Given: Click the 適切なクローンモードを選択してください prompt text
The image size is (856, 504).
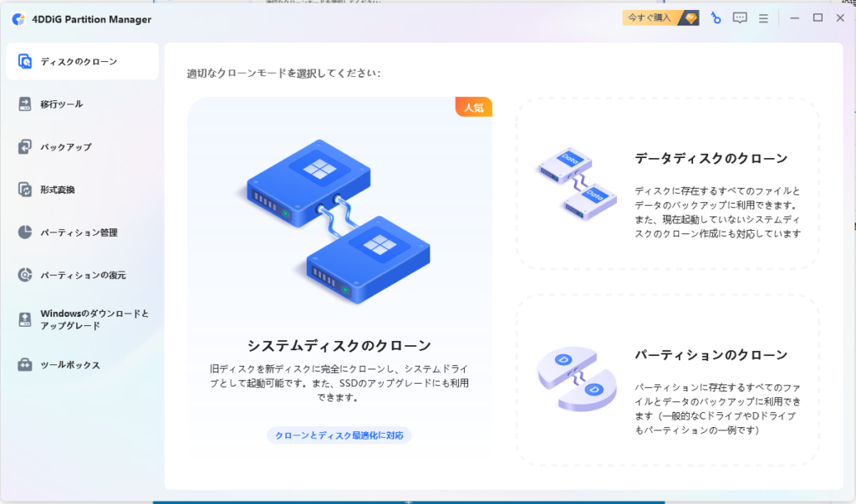Looking at the screenshot, I should click(283, 74).
